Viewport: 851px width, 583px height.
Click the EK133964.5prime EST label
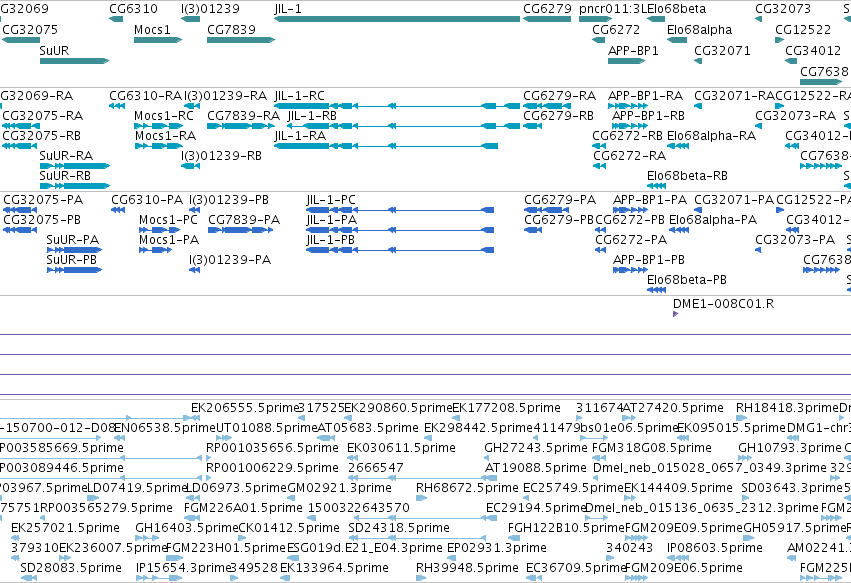[x=334, y=568]
